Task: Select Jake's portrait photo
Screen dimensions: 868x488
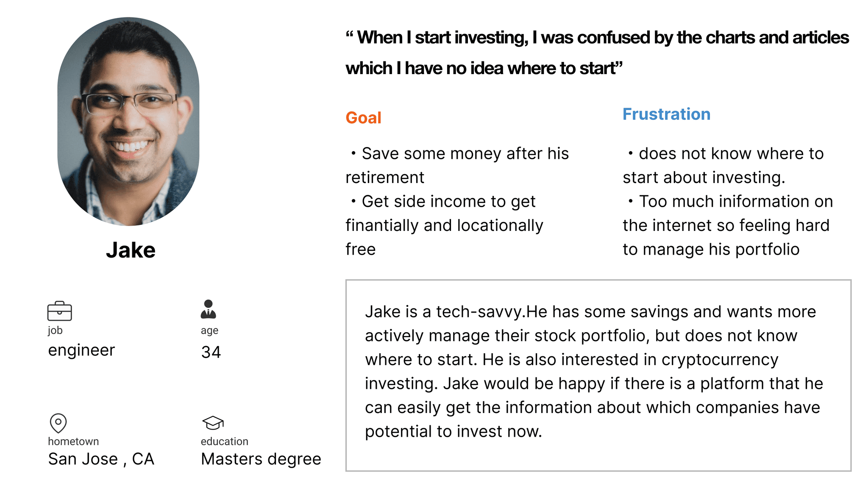Action: point(128,122)
